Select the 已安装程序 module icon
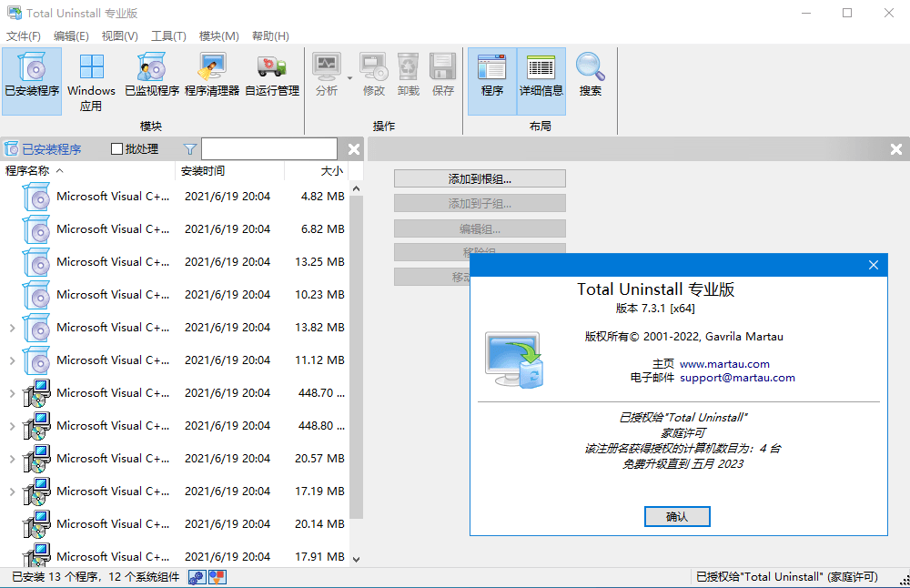The image size is (910, 588). click(x=31, y=80)
